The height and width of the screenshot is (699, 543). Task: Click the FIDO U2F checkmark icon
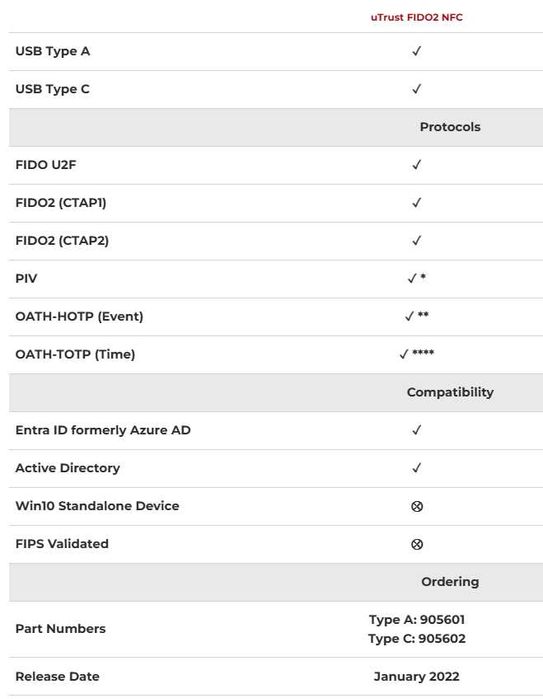pyautogui.click(x=416, y=165)
